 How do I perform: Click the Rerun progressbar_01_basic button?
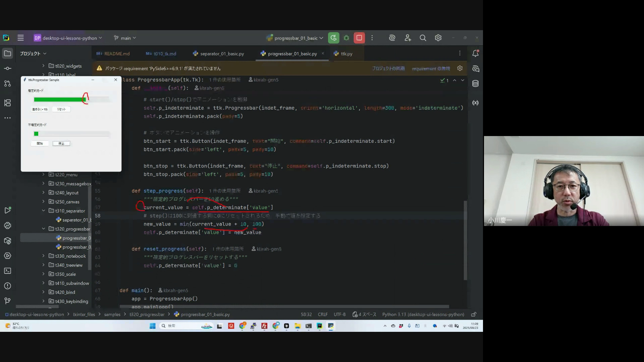pos(333,38)
